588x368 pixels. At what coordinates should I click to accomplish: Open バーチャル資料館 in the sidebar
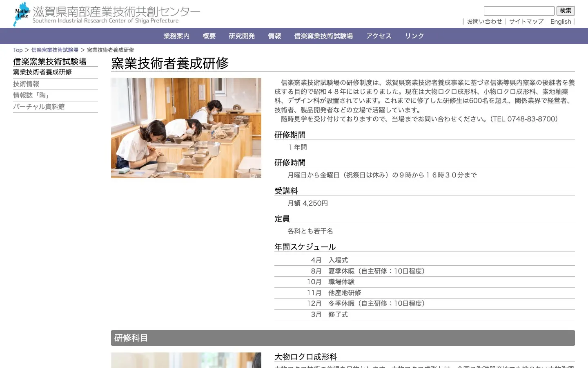point(39,107)
